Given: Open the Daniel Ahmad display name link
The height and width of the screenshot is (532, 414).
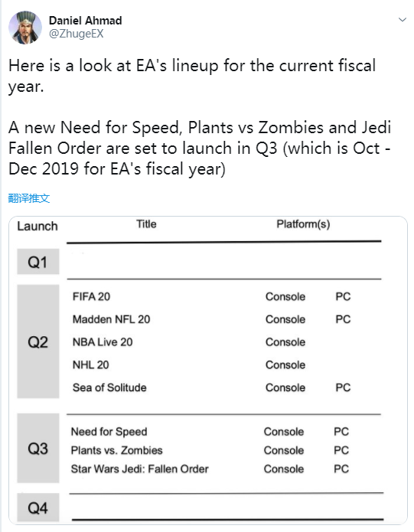Looking at the screenshot, I should tap(85, 21).
